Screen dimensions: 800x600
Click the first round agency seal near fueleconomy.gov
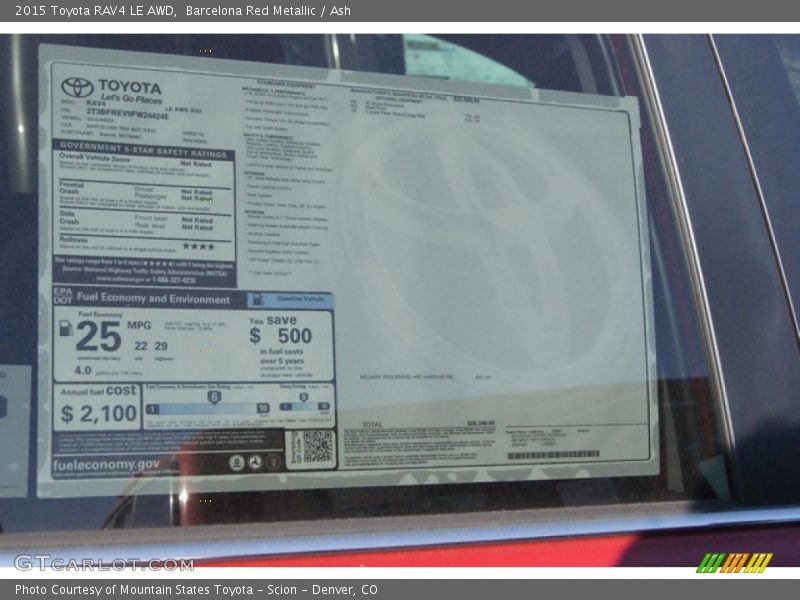(237, 463)
